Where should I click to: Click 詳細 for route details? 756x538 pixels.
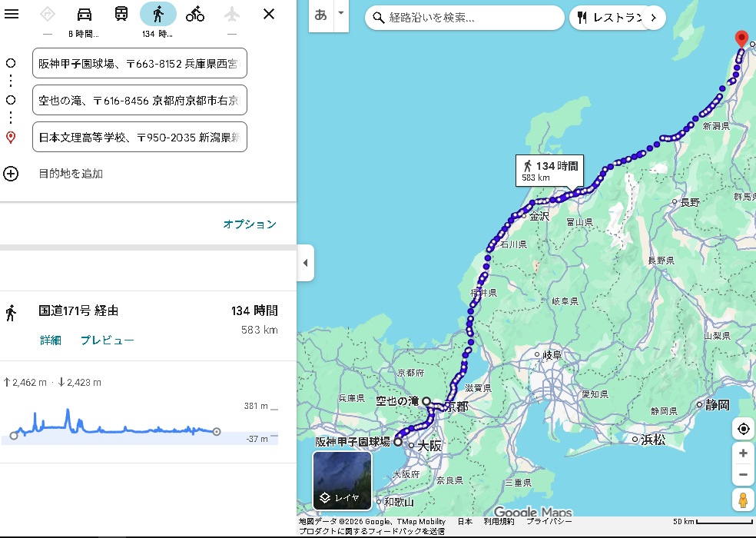[x=51, y=340]
